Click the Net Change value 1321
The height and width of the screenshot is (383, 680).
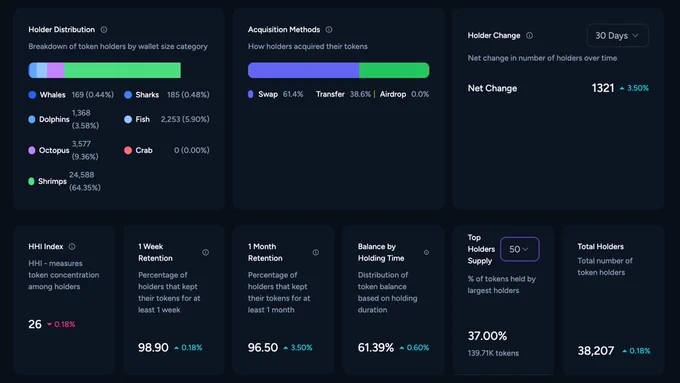pos(603,88)
